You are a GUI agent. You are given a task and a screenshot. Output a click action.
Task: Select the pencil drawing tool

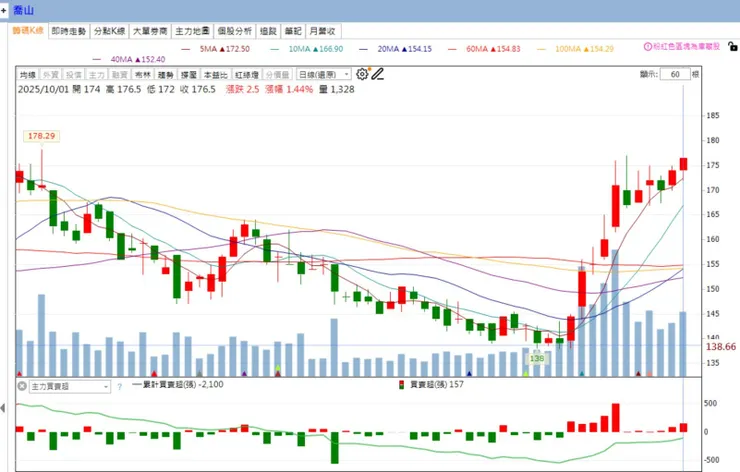(x=377, y=74)
